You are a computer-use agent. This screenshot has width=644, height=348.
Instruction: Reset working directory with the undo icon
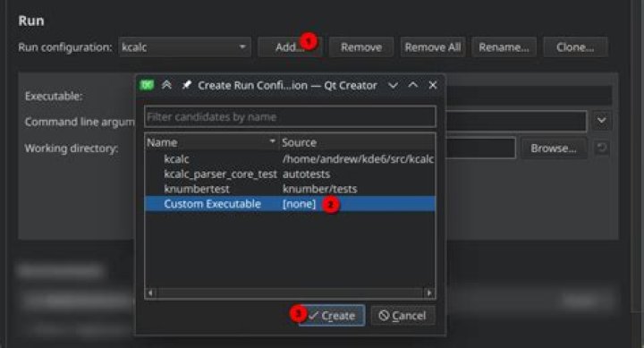[x=602, y=148]
